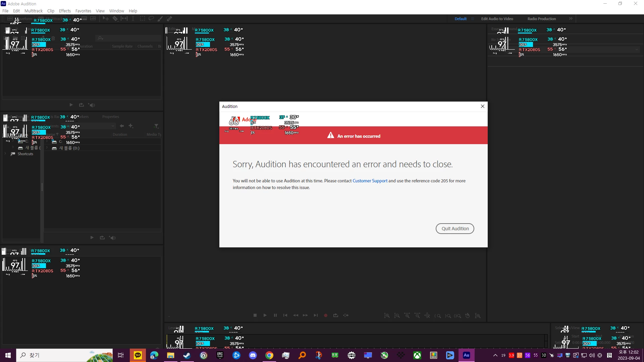644x362 pixels.
Task: Toggle Auto-Play in the Media Browser footer
Action: [x=113, y=238]
